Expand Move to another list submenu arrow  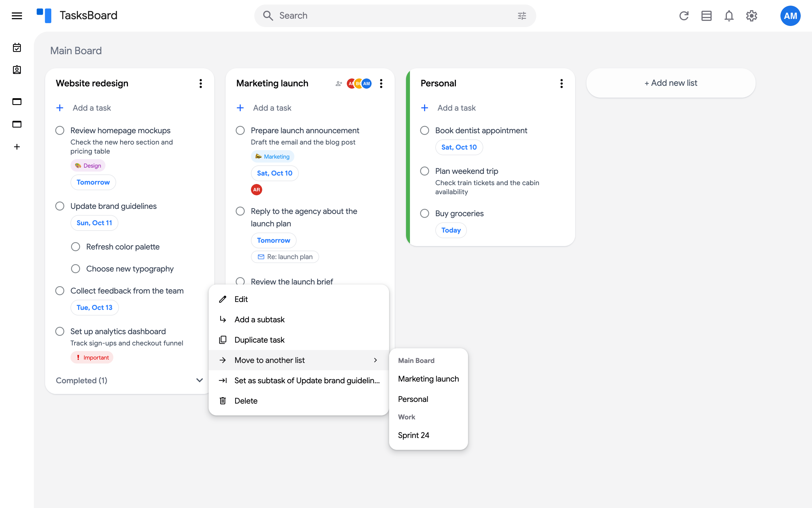pyautogui.click(x=376, y=360)
